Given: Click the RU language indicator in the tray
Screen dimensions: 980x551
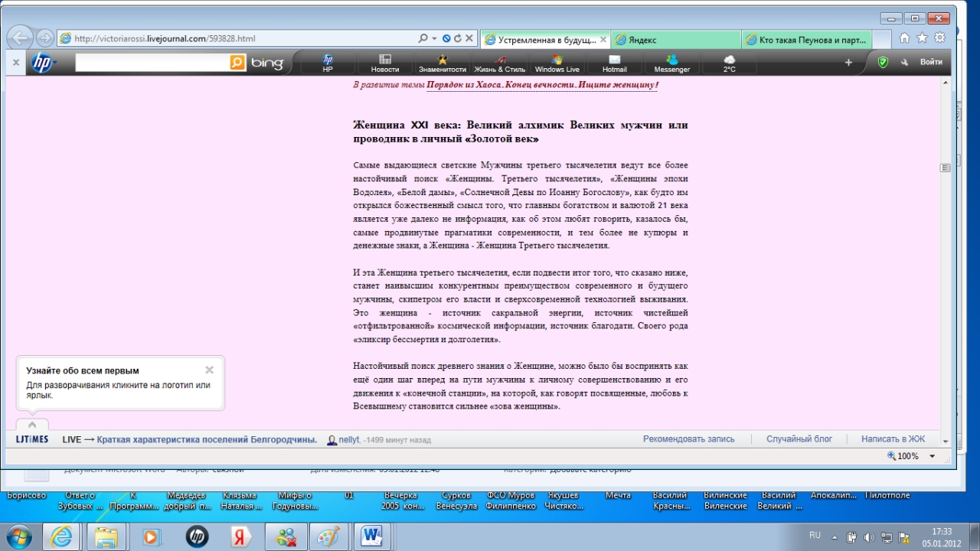Looking at the screenshot, I should click(815, 535).
